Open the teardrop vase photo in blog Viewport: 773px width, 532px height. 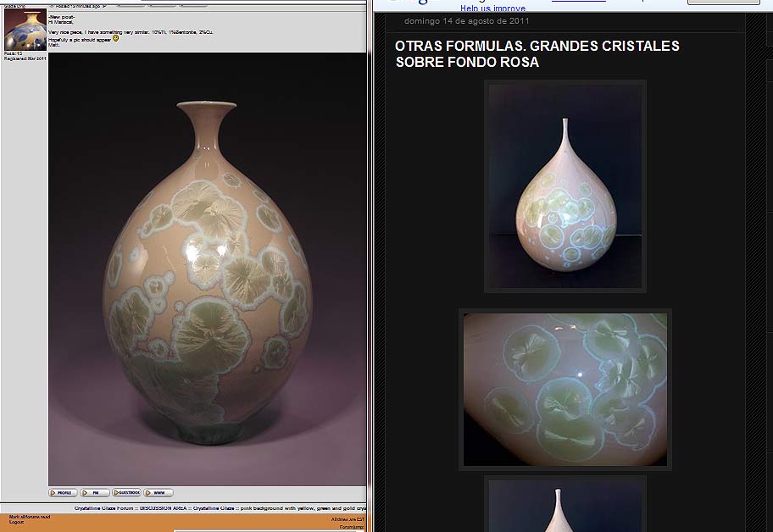565,186
